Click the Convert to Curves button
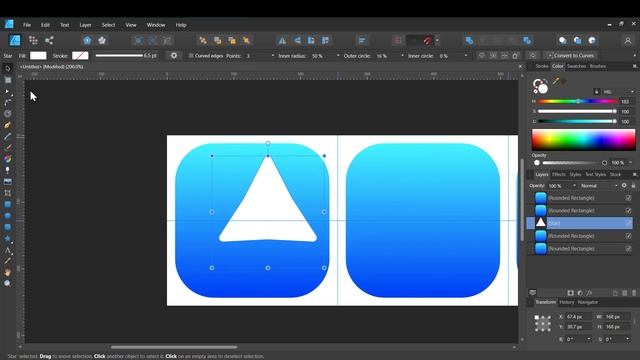This screenshot has width=640, height=360. pos(571,56)
